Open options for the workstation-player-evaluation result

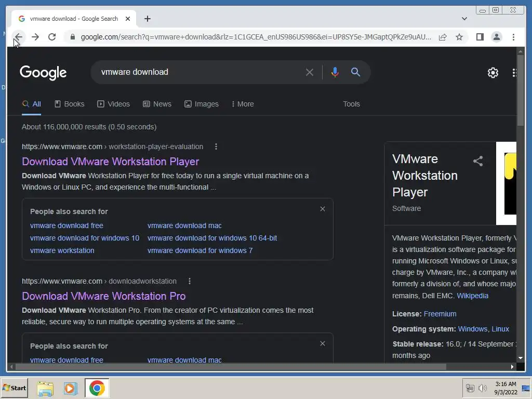pos(216,147)
